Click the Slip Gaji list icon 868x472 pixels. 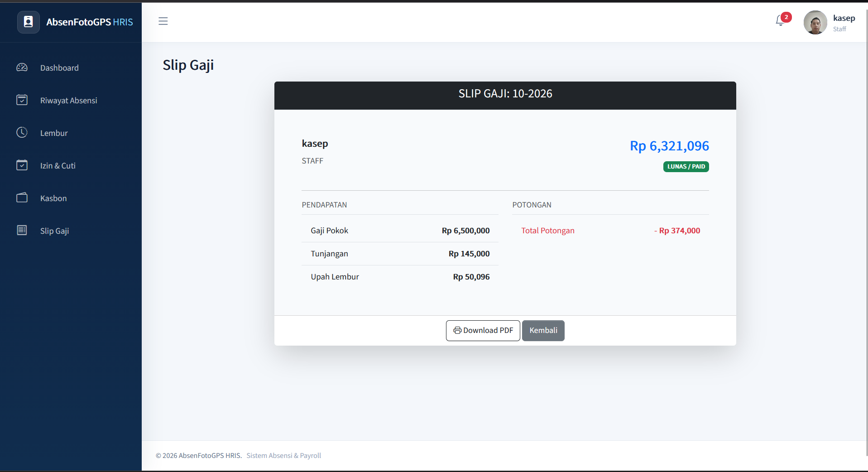[x=22, y=230]
